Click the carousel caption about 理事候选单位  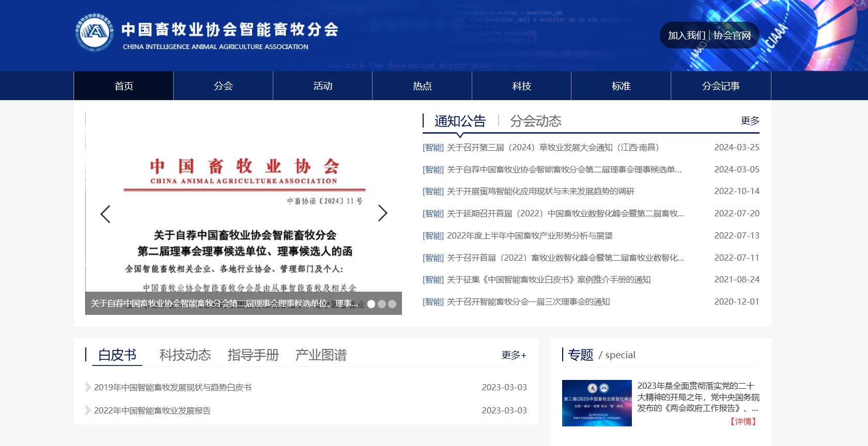coord(224,304)
